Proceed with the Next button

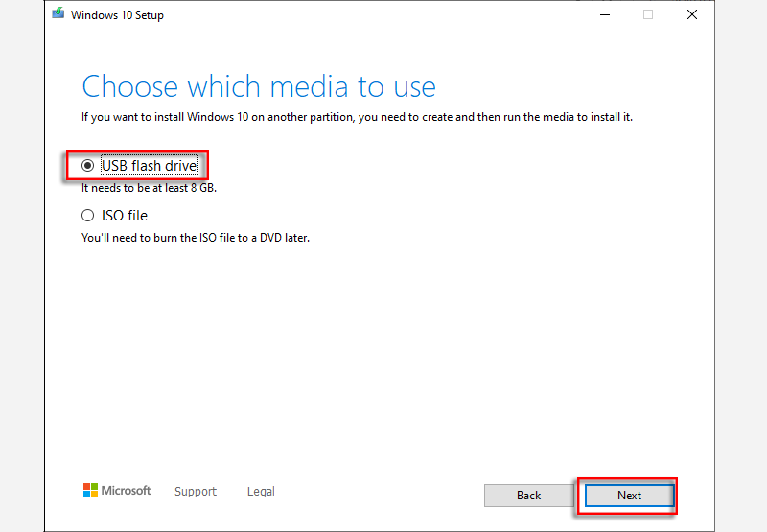pos(629,496)
